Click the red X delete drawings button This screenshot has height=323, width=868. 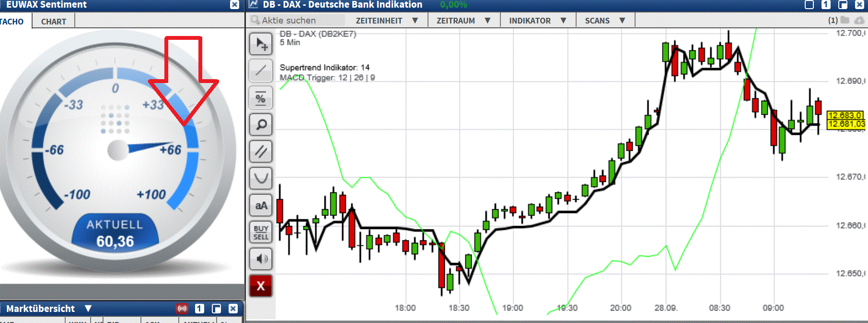(x=261, y=286)
